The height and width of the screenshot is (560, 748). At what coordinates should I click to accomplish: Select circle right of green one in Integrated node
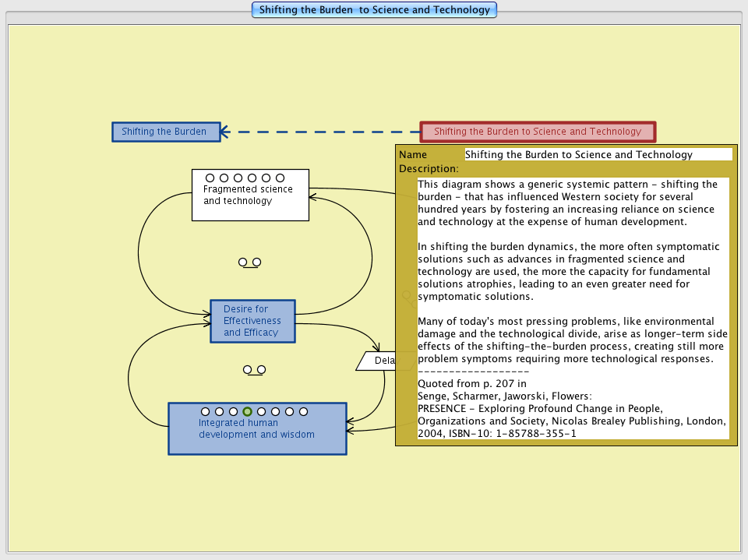(262, 411)
